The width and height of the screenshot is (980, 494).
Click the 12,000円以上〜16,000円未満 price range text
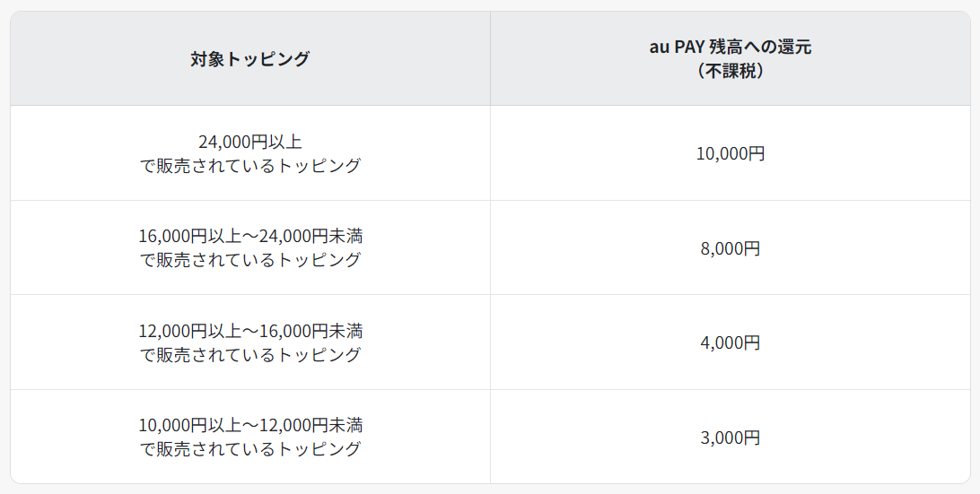250,331
